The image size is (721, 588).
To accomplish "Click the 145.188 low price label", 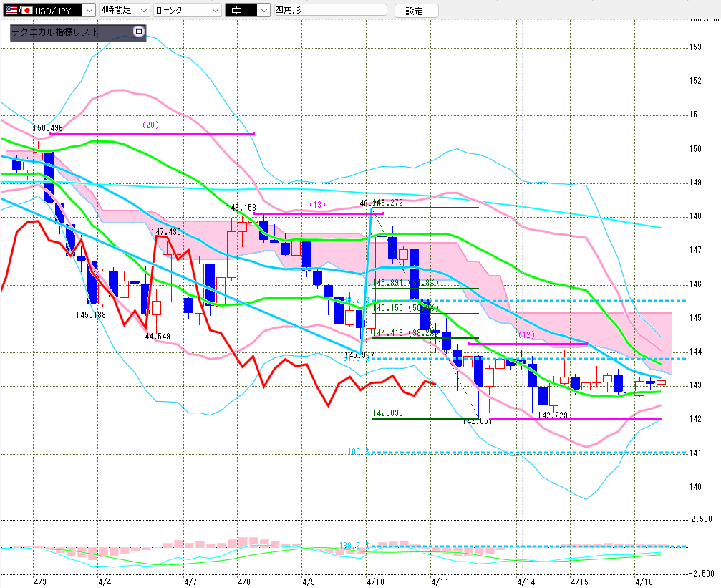I will pyautogui.click(x=91, y=315).
